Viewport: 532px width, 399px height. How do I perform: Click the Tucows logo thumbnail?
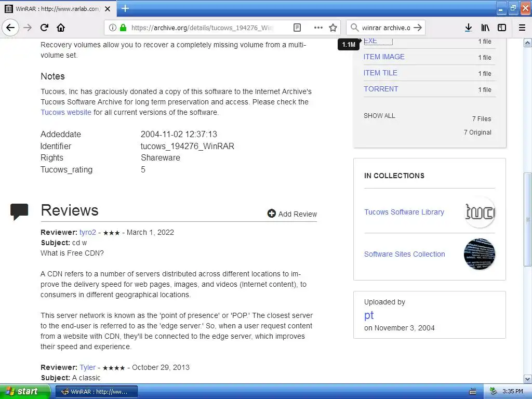(480, 212)
